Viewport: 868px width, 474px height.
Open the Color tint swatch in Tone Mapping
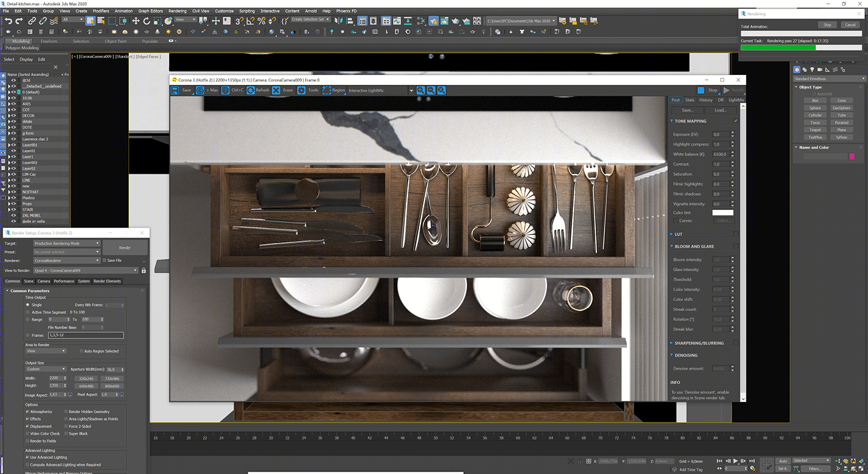click(722, 212)
